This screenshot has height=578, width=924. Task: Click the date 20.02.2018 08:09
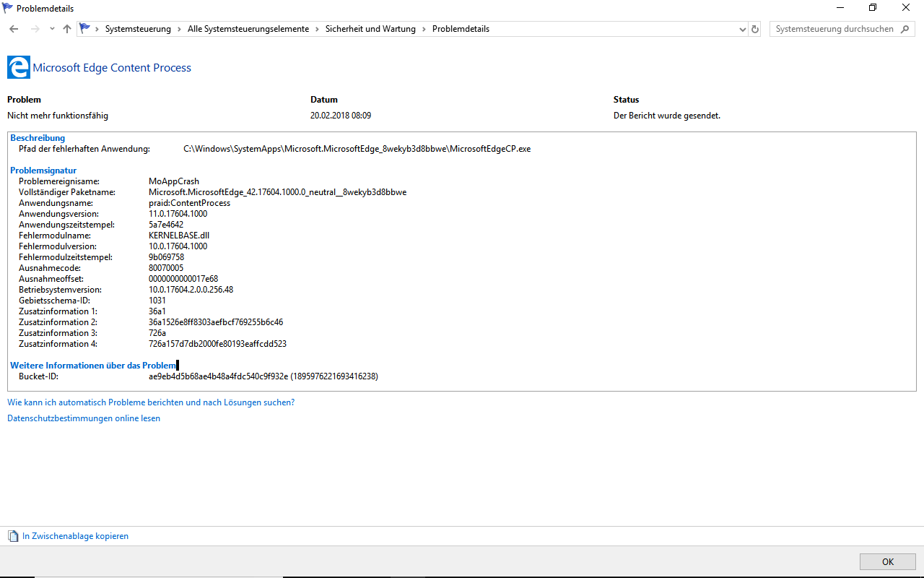click(341, 116)
